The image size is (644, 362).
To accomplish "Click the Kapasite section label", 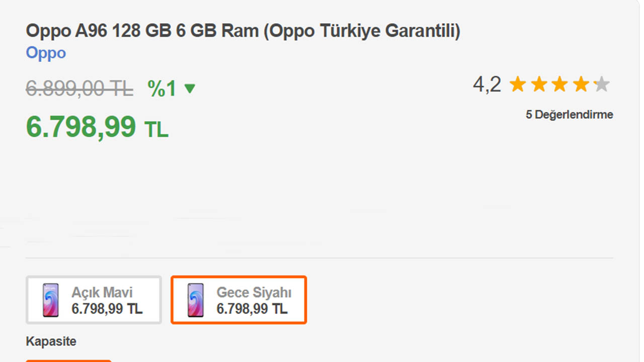I will click(x=51, y=342).
